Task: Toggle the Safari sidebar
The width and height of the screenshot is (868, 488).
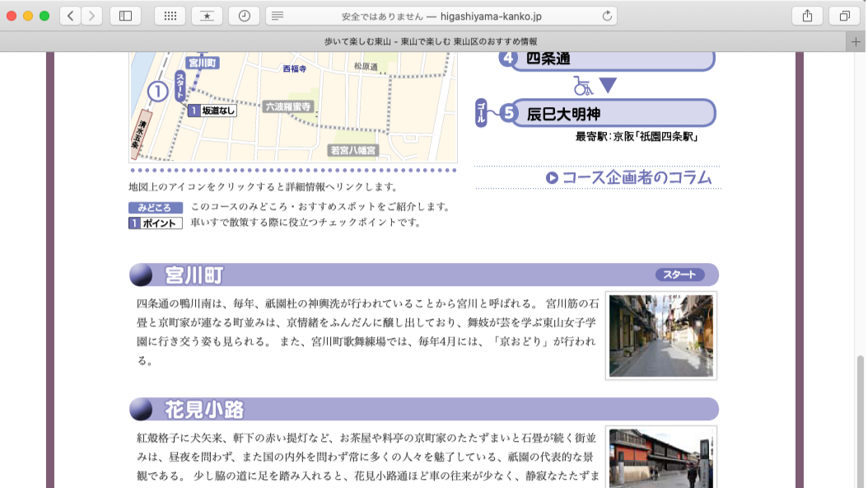Action: [x=124, y=15]
